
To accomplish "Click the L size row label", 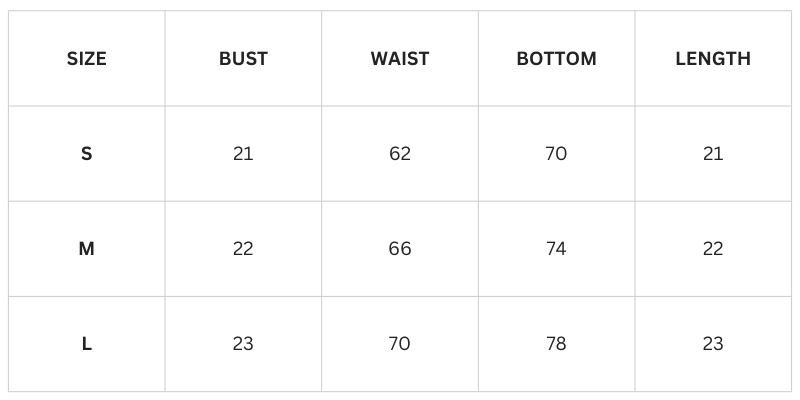I will pyautogui.click(x=86, y=344).
